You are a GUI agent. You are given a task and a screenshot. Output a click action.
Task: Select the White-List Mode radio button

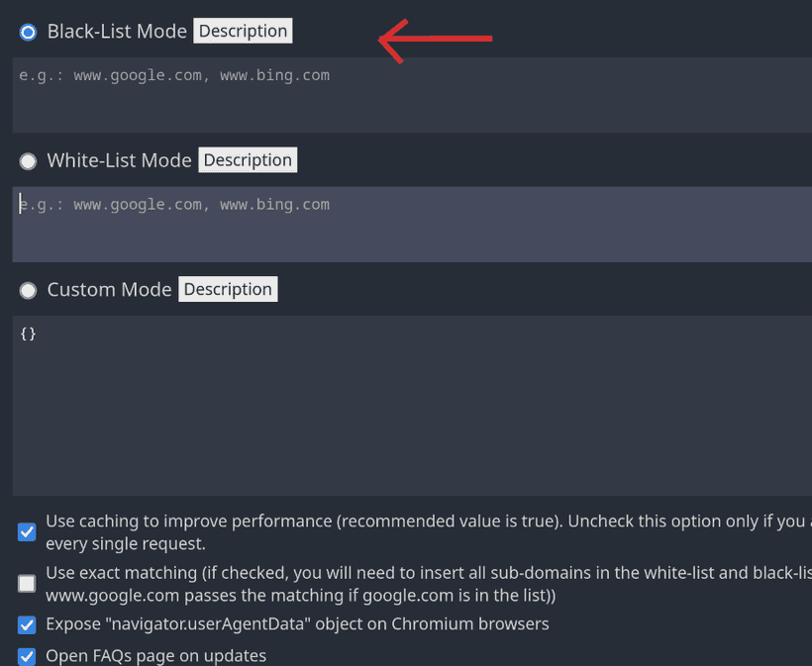(28, 160)
